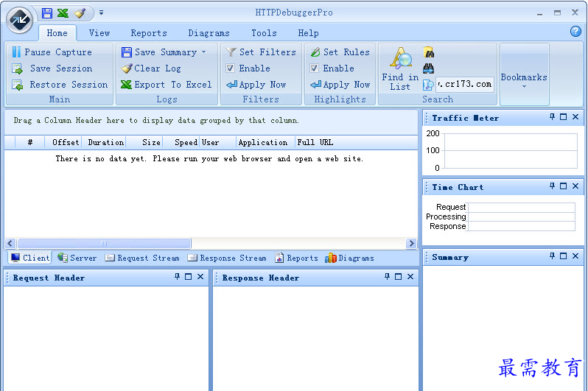Click the search field containing cr173.com
This screenshot has height=391, width=588.
(x=465, y=85)
